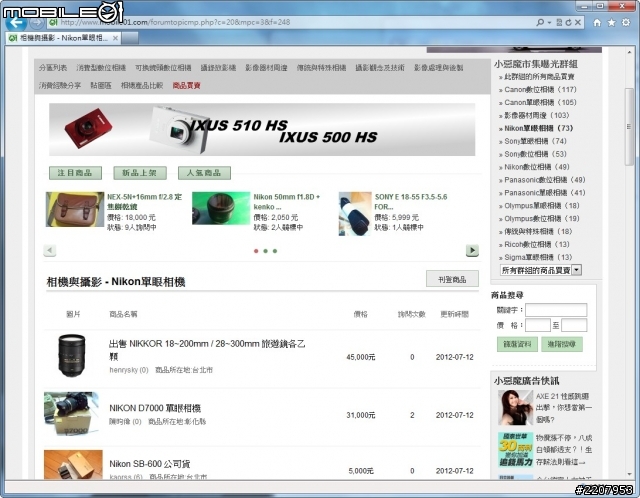Select the third green carousel dot

point(275,251)
